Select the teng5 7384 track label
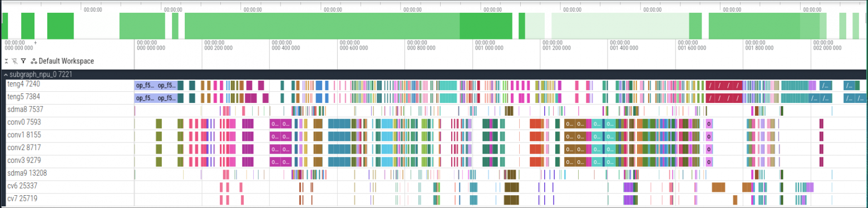The width and height of the screenshot is (868, 208). [x=23, y=97]
